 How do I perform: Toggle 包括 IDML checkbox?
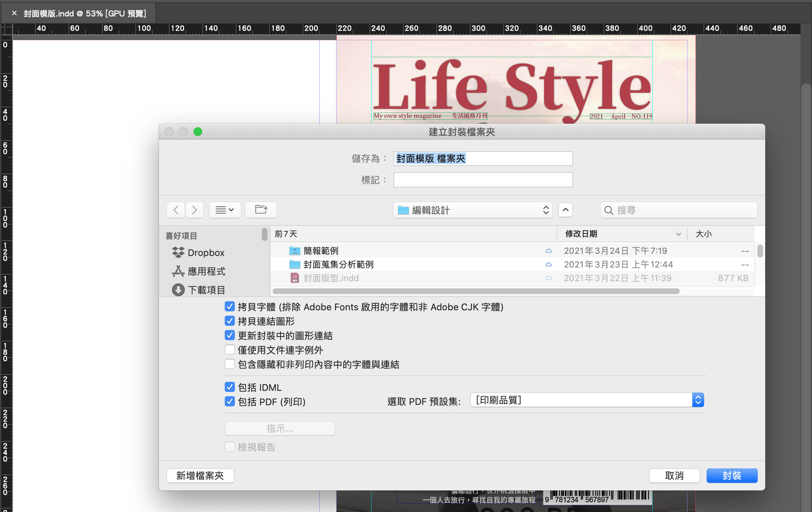(230, 387)
